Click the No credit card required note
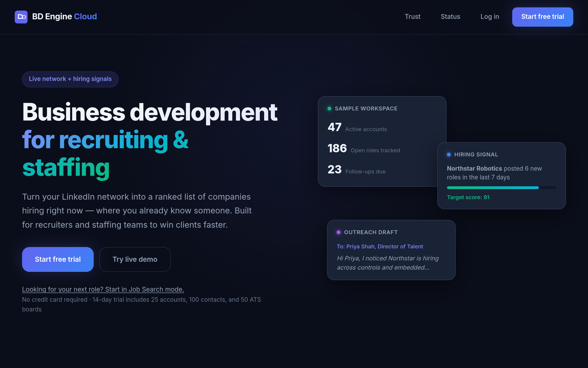Viewport: 588px width, 368px height. point(141,305)
